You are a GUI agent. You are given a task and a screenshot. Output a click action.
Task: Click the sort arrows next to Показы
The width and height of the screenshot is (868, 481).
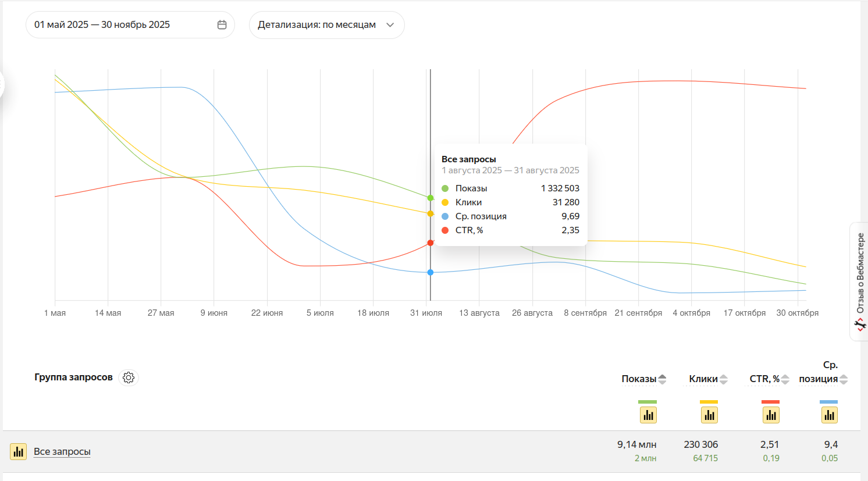point(663,379)
